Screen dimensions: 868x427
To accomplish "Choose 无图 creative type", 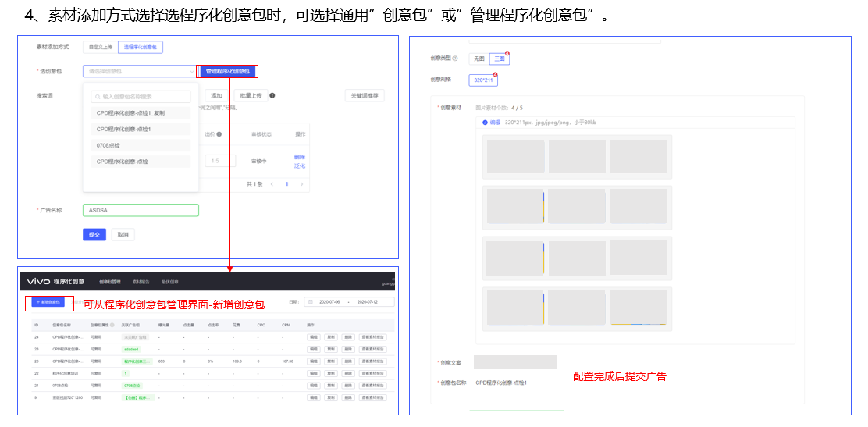I will click(x=478, y=59).
